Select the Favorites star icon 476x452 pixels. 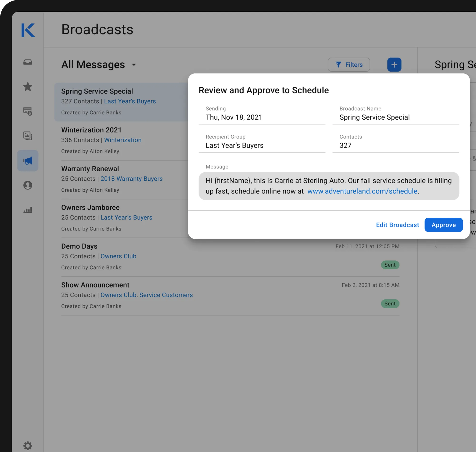[x=28, y=87]
